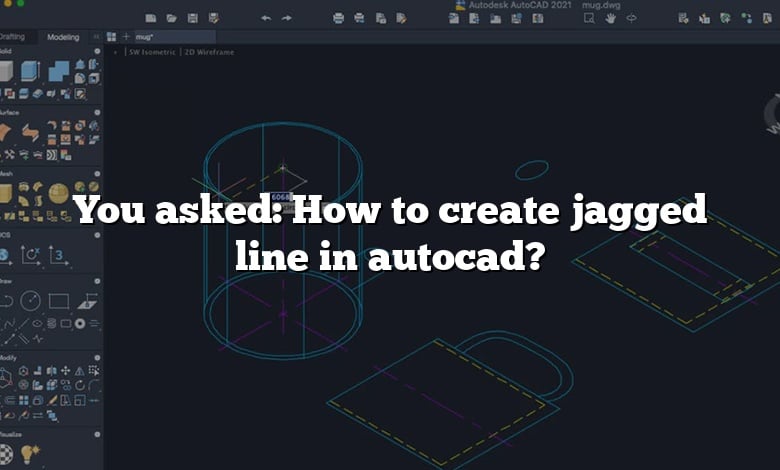Collapse the Solid panel disclosure

97,51
